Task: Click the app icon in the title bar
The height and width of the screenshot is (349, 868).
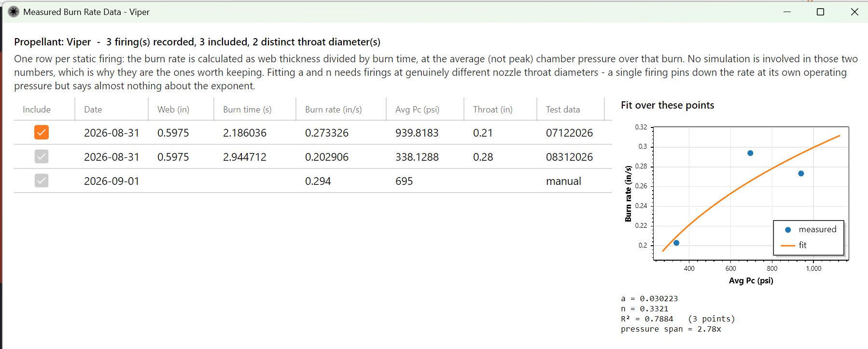Action: 14,12
